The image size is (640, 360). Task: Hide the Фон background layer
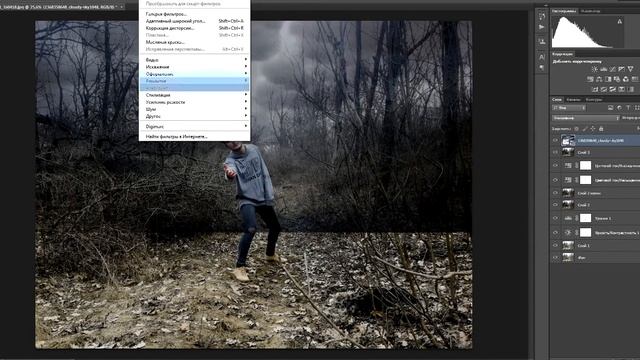tap(555, 258)
